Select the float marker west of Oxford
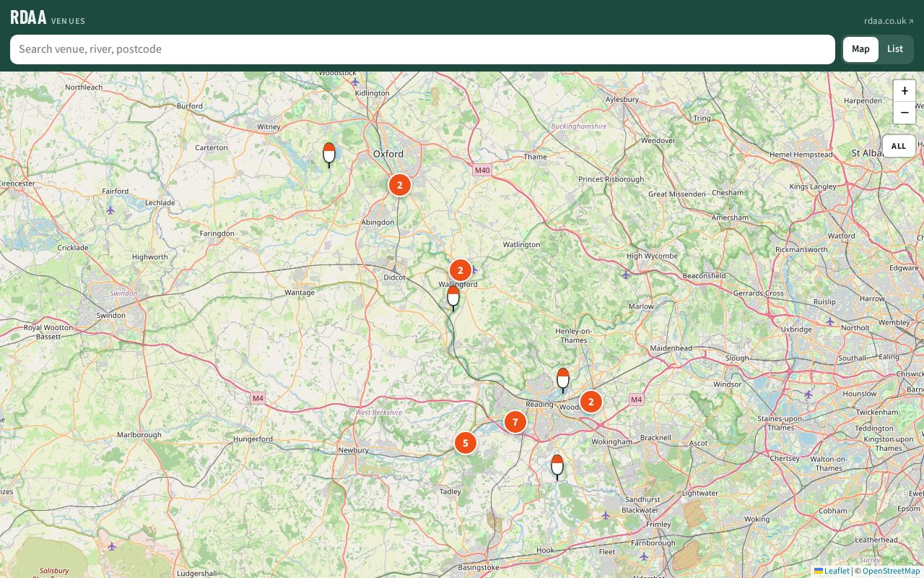This screenshot has width=924, height=578. pyautogui.click(x=329, y=155)
